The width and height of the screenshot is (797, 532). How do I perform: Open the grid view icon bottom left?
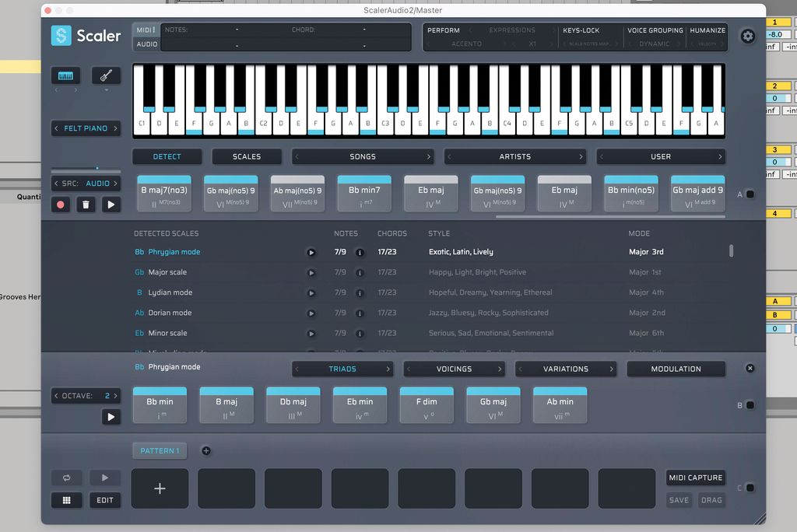(66, 499)
